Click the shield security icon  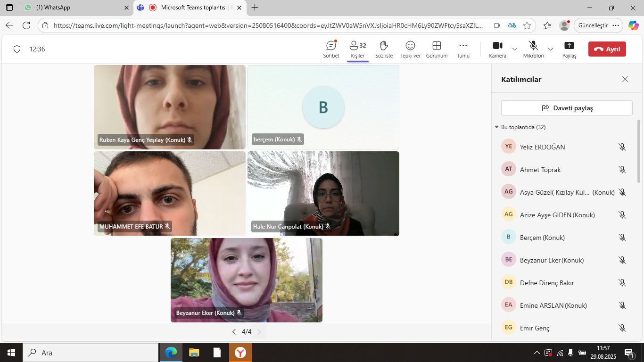(x=17, y=49)
